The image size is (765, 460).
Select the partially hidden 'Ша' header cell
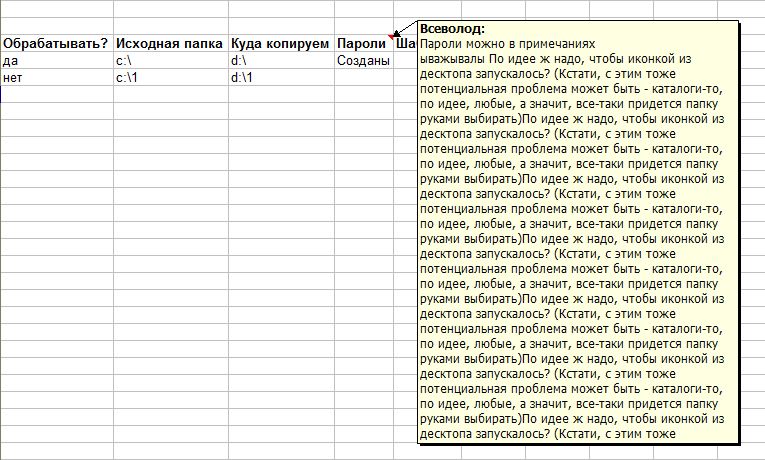tap(406, 43)
